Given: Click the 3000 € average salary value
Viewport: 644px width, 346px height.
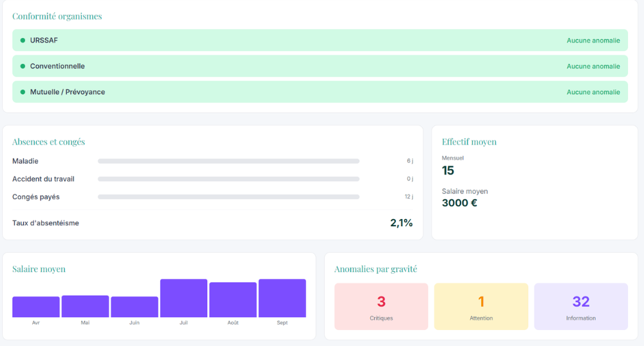Looking at the screenshot, I should click(459, 203).
